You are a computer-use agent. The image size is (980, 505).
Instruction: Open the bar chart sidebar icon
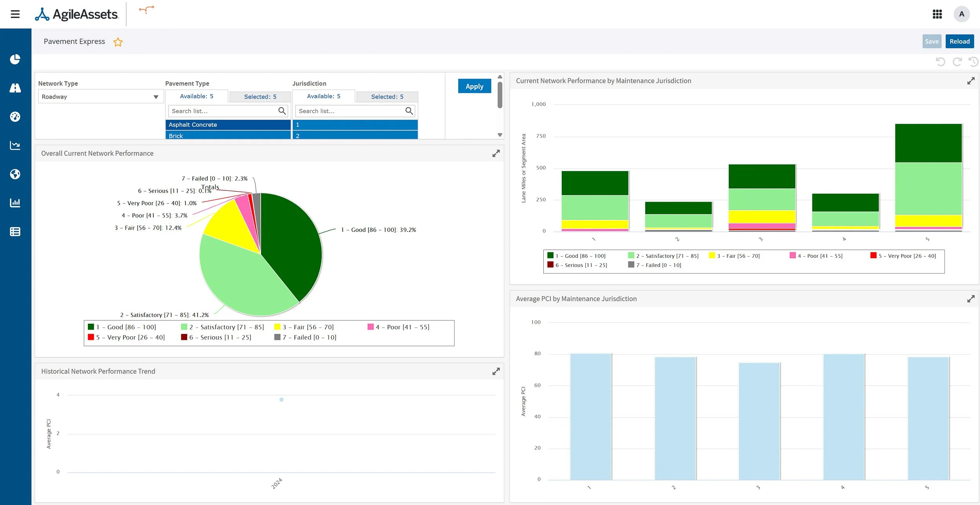[x=15, y=202]
